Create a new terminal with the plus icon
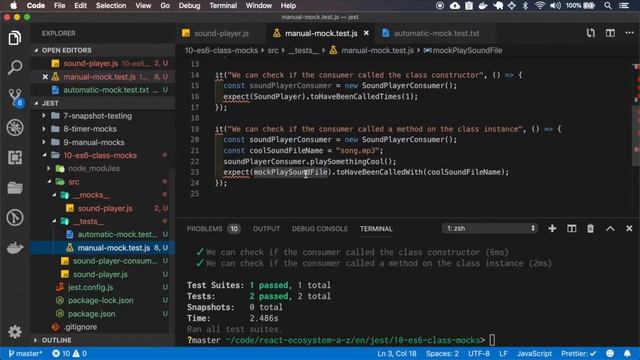Image resolution: width=640 pixels, height=360 pixels. click(552, 229)
